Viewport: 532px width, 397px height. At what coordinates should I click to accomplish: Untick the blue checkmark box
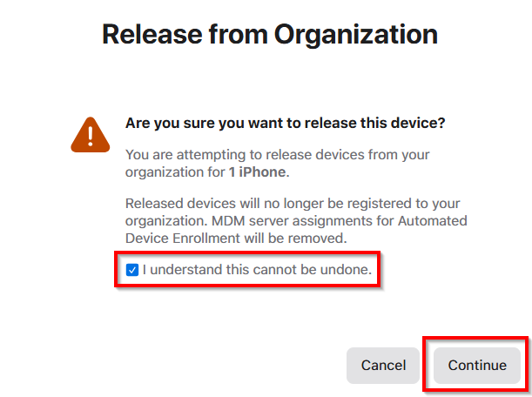pyautogui.click(x=132, y=270)
